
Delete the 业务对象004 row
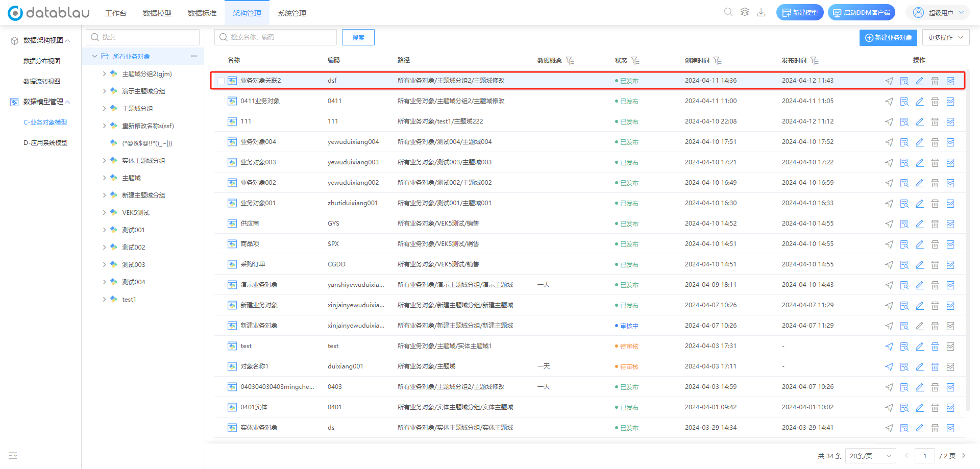[x=935, y=142]
